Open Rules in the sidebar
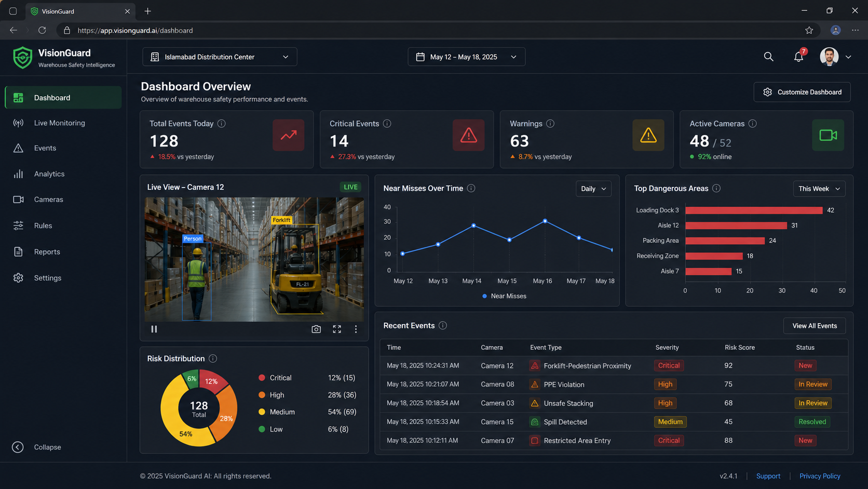Image resolution: width=868 pixels, height=489 pixels. pos(63,226)
